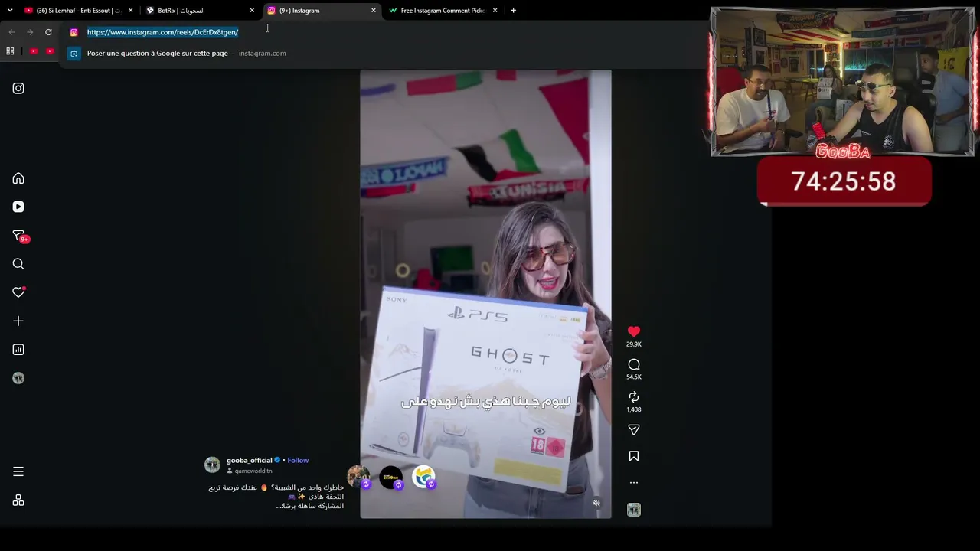Open the Search magnifier in sidebar
Viewport: 980px width, 551px height.
point(18,264)
